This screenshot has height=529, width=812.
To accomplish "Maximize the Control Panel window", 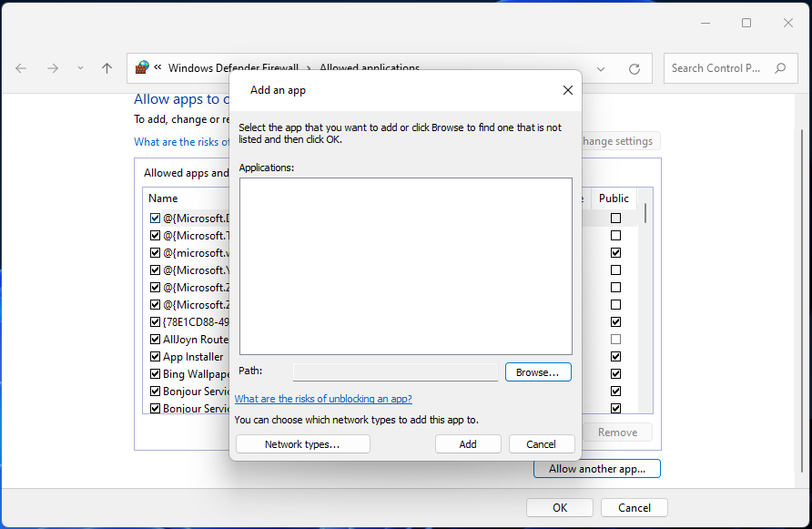I will click(746, 23).
